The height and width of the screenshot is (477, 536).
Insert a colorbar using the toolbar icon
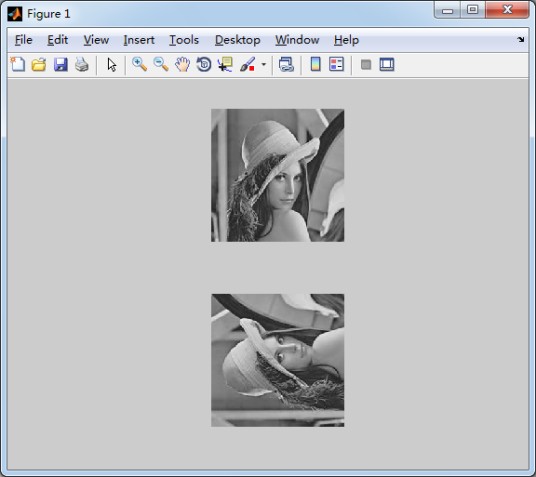[x=316, y=64]
